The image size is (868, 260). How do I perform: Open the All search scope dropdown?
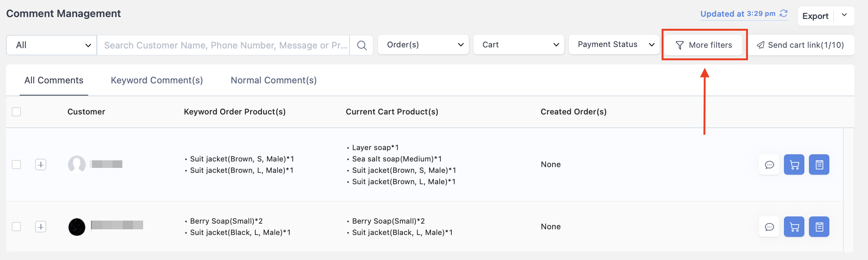tap(52, 45)
